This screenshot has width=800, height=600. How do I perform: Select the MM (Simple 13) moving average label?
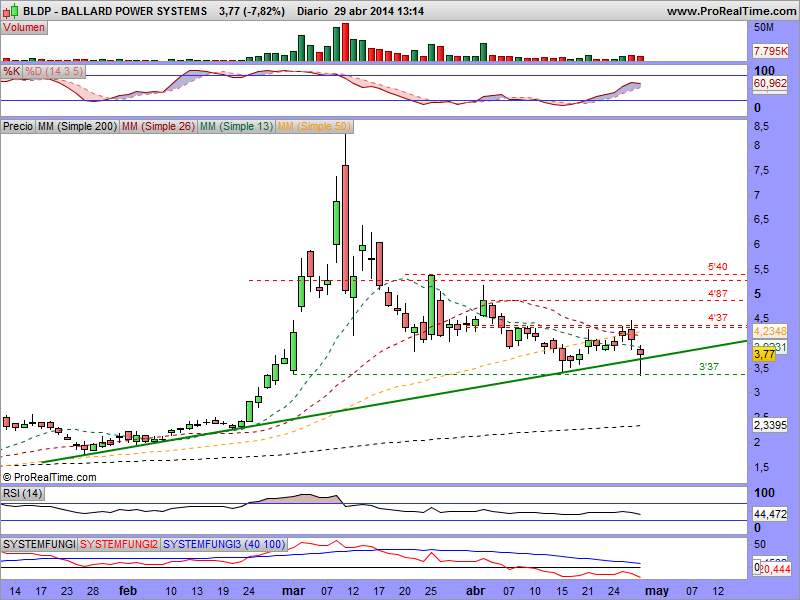(x=236, y=126)
